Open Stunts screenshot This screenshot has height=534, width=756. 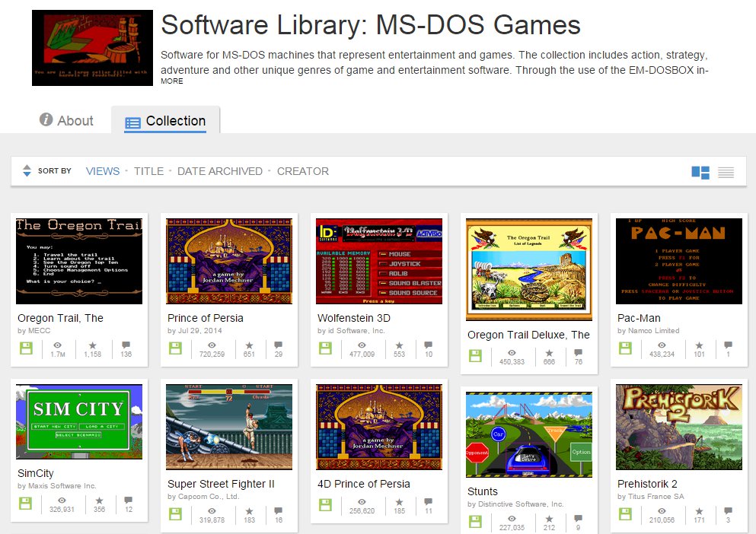pyautogui.click(x=529, y=434)
